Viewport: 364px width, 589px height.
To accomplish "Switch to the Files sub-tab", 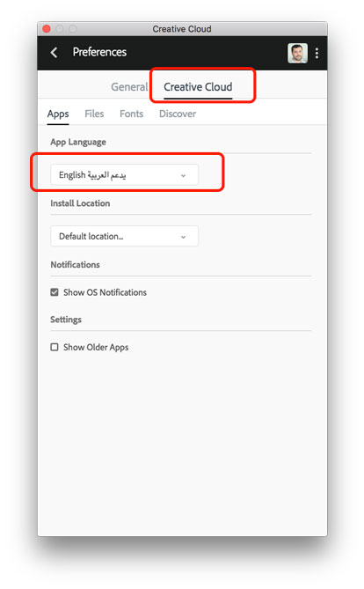I will (94, 114).
